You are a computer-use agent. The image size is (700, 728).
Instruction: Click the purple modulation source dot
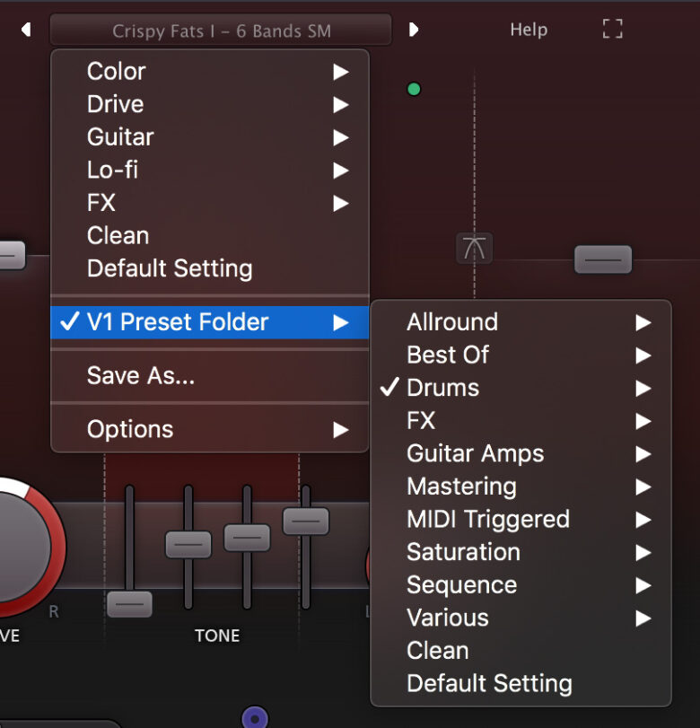(x=255, y=718)
